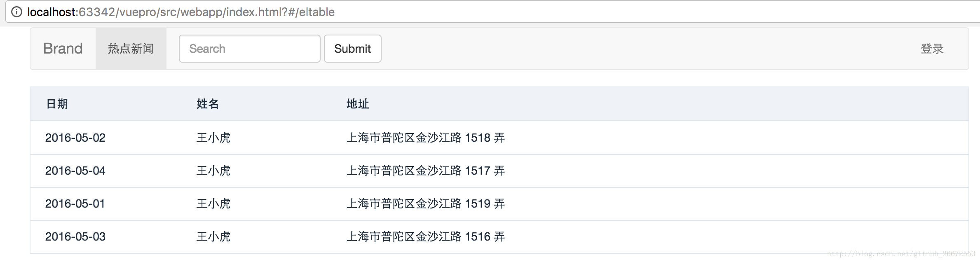980x262 pixels.
Task: Select the row dated 2016-05-04
Action: [75, 171]
